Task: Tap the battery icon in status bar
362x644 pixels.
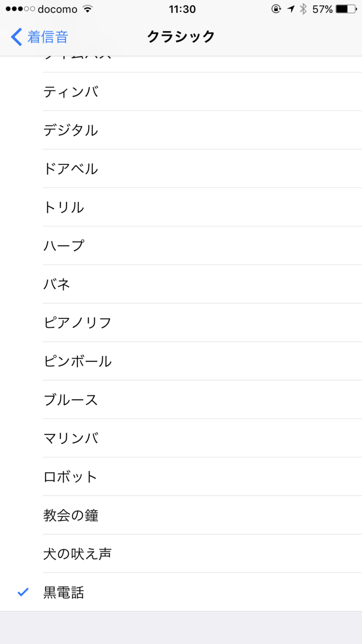Action: coord(346,9)
